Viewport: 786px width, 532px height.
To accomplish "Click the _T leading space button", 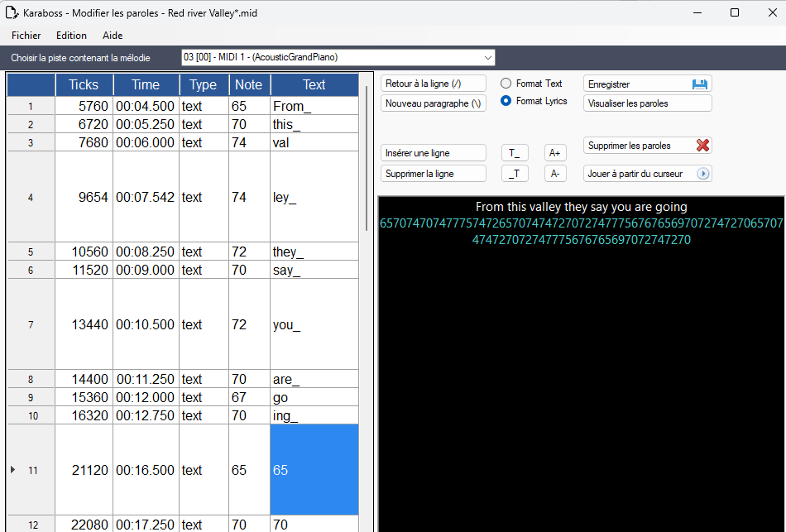I will pyautogui.click(x=515, y=174).
